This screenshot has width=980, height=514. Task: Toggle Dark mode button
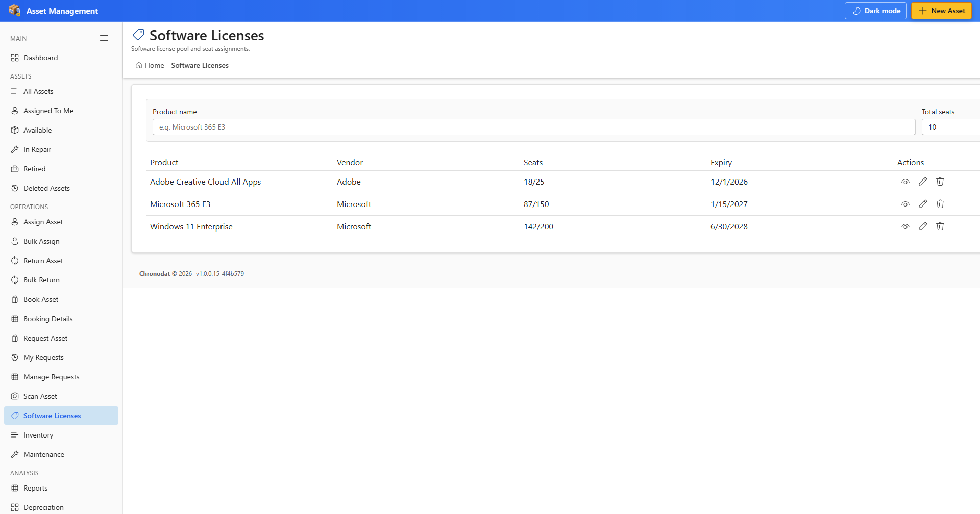876,11
